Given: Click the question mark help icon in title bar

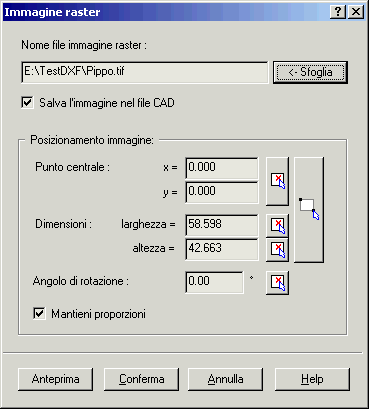Looking at the screenshot, I should click(x=338, y=12).
